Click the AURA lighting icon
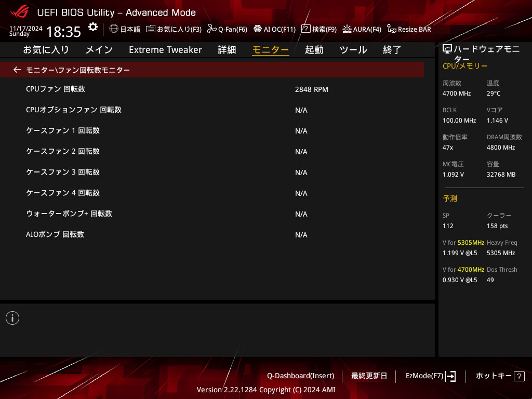This screenshot has height=399, width=532. [347, 29]
